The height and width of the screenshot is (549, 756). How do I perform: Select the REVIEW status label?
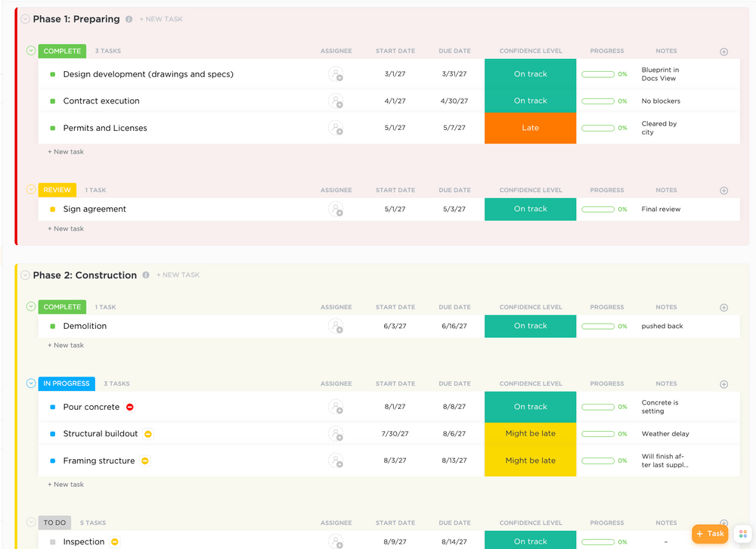click(x=55, y=190)
